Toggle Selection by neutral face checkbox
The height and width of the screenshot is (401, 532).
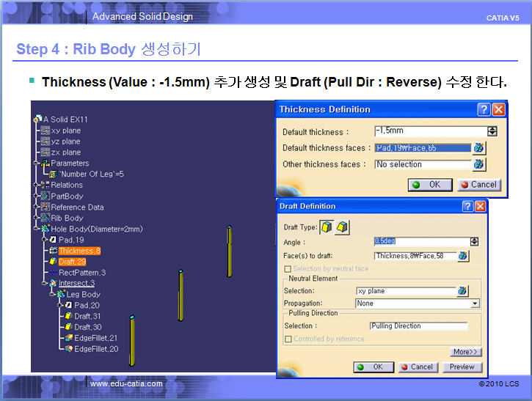pyautogui.click(x=287, y=269)
